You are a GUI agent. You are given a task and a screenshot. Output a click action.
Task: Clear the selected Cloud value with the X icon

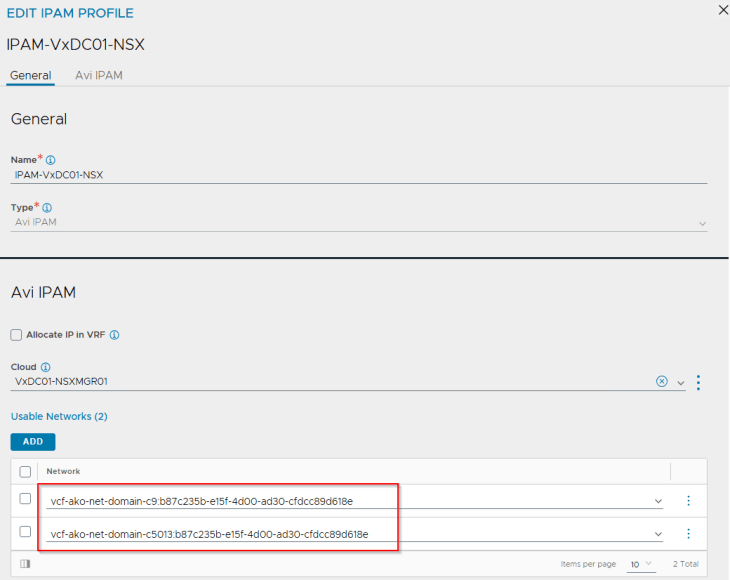coord(661,382)
